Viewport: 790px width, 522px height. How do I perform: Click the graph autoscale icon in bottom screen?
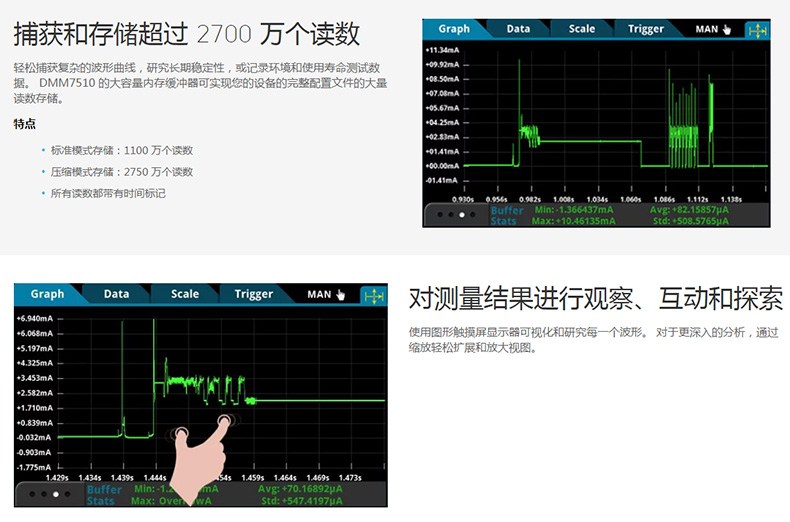(x=372, y=295)
